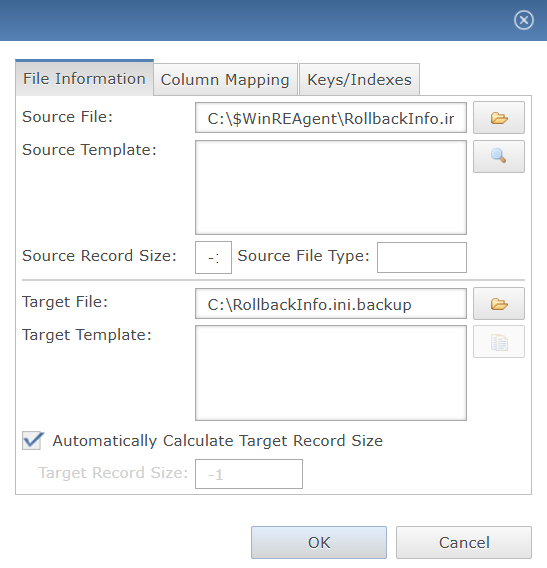Click the Automatically Calculate Target Record Size label
This screenshot has height=568, width=547.
click(x=218, y=441)
